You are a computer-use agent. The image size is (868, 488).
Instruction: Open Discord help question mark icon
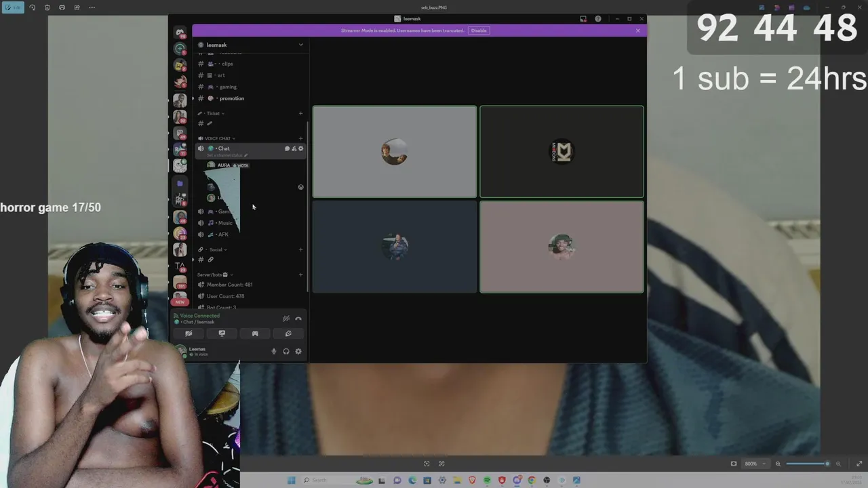tap(598, 19)
